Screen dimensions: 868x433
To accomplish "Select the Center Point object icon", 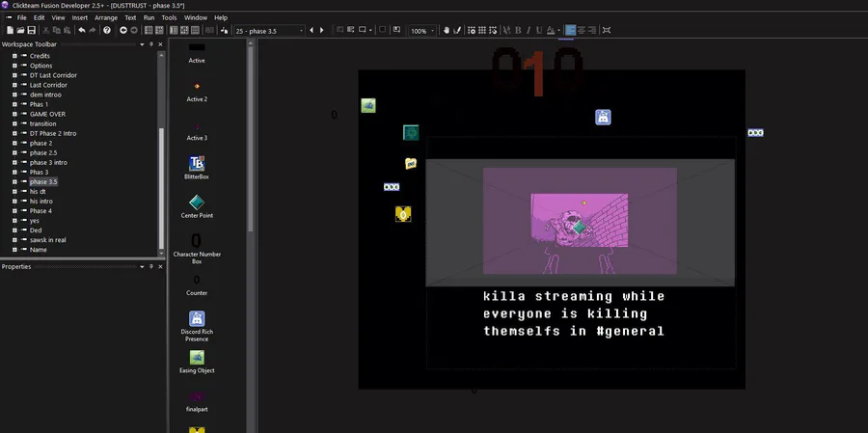I will point(197,203).
